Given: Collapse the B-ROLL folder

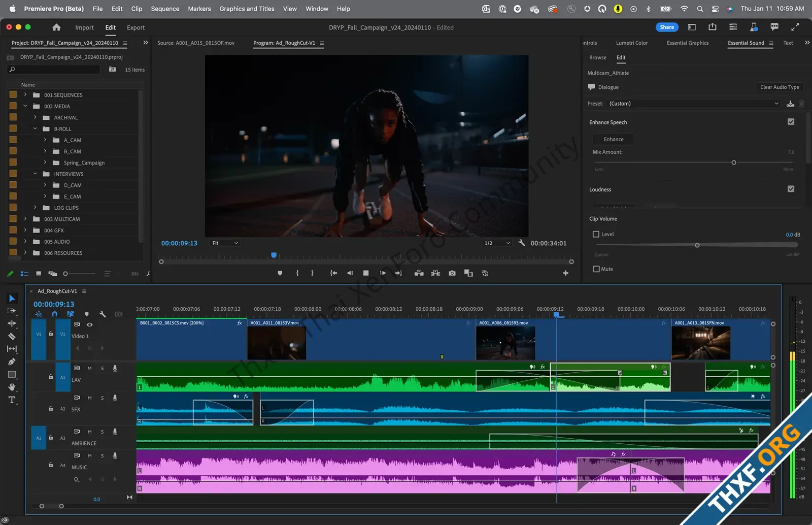Looking at the screenshot, I should click(35, 128).
